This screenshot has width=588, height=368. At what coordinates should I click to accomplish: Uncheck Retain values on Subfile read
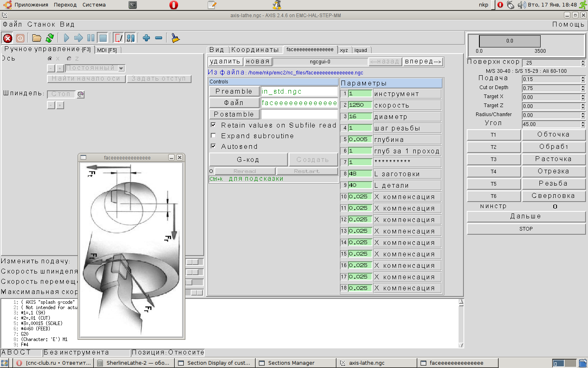click(x=213, y=125)
